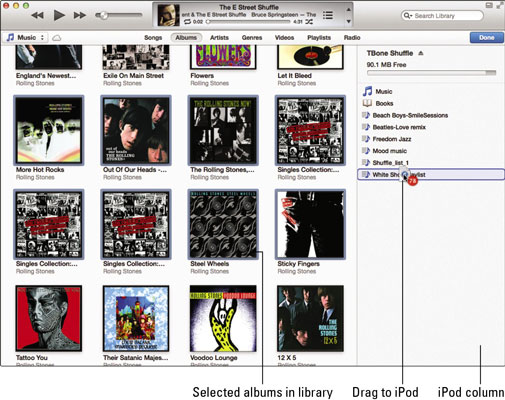Adjust the volume slider knob

104,15
